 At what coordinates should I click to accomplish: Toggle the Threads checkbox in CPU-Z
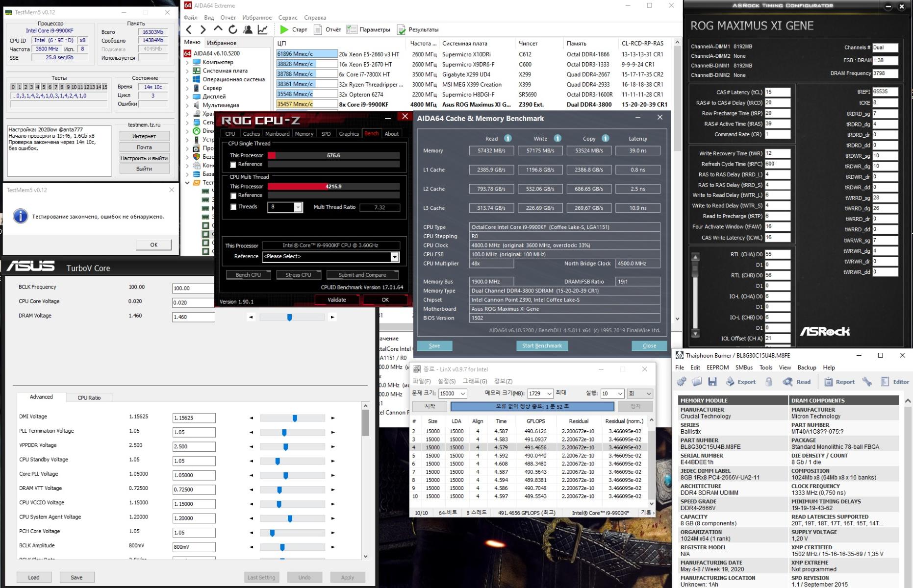coord(233,207)
